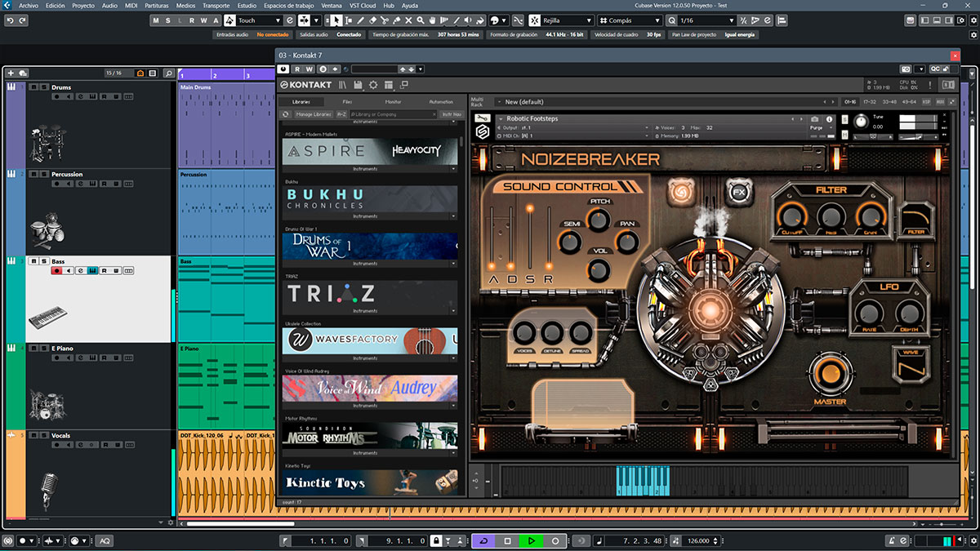The image size is (980, 551).
Task: Click the Add Track plus icon
Action: (11, 73)
